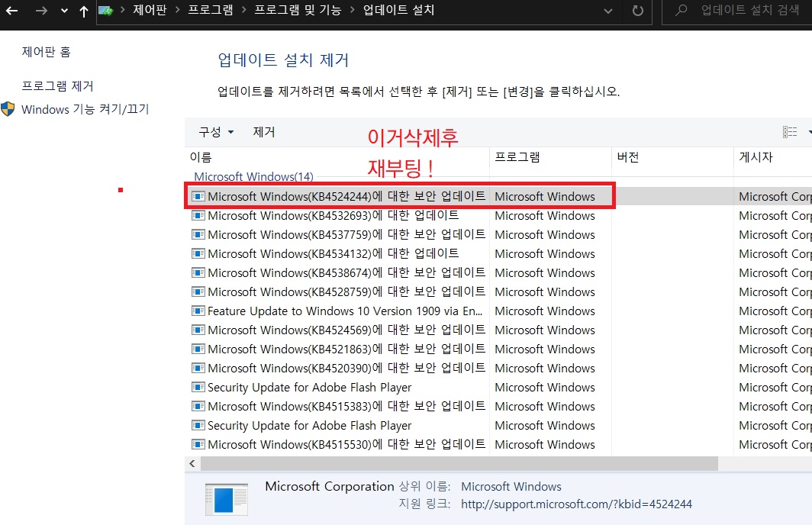Sort by the 게시자 column header
The height and width of the screenshot is (525, 812).
(773, 157)
